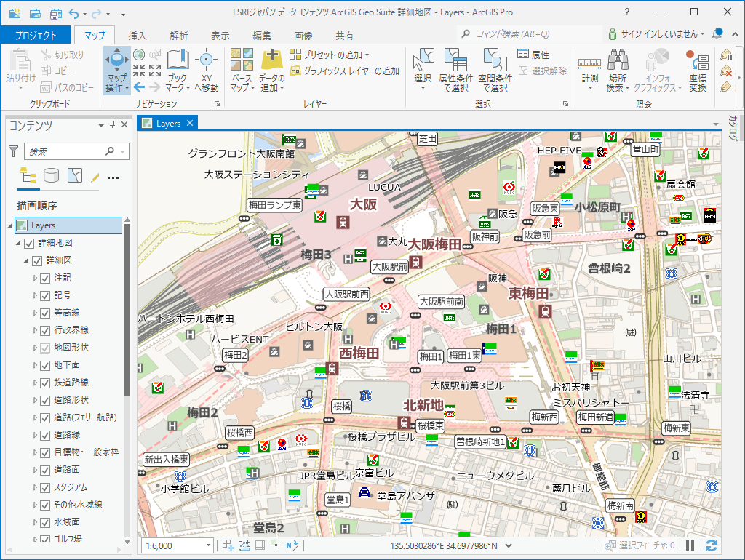
Task: Click グラフィックス レイヤーの追加 button
Action: 346,71
